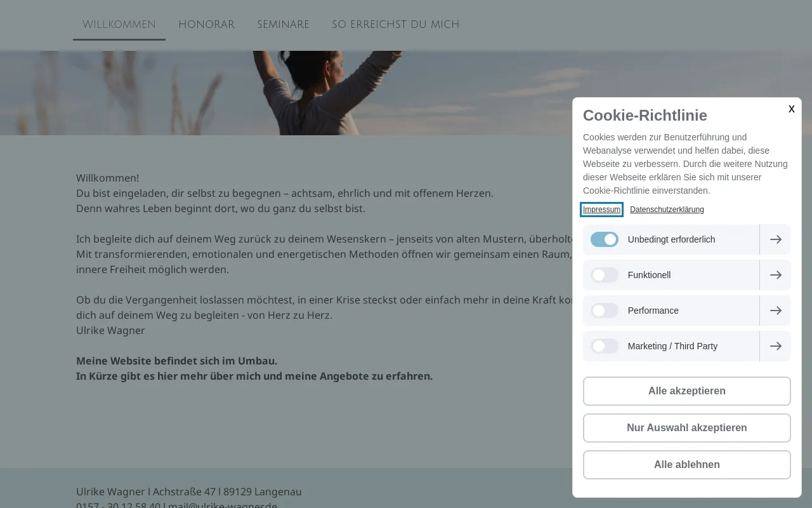Click Meine Website befindet sich im Umbau
Viewport: 812px width, 508px height.
pyautogui.click(x=177, y=361)
